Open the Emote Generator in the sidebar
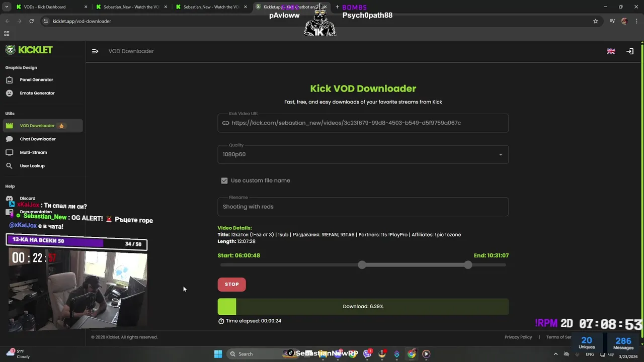 pyautogui.click(x=43, y=93)
